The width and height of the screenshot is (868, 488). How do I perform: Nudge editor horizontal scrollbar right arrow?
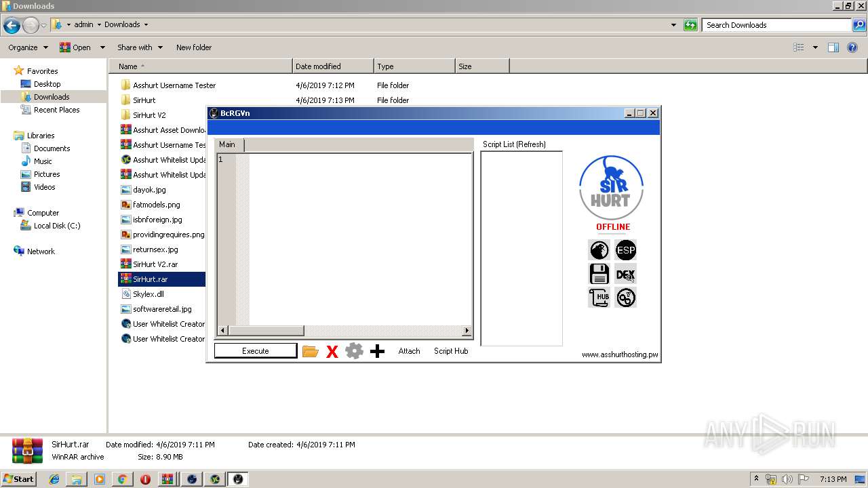click(x=467, y=331)
